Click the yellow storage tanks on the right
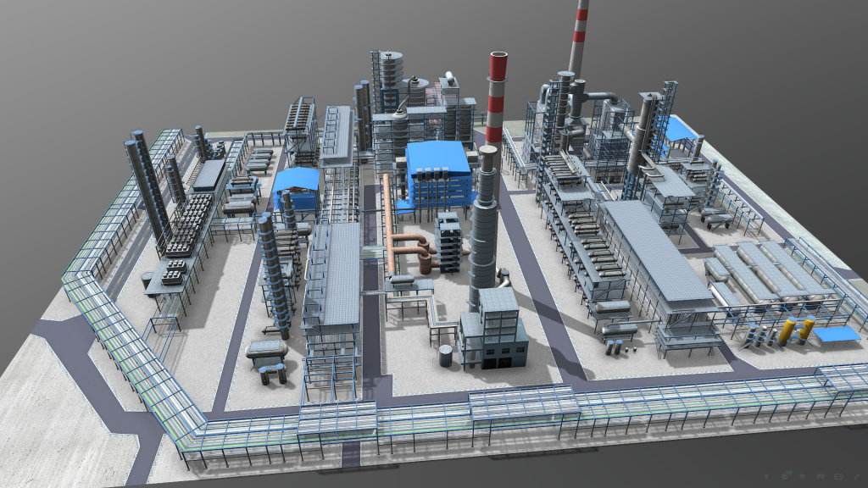The image size is (868, 488). tap(797, 329)
